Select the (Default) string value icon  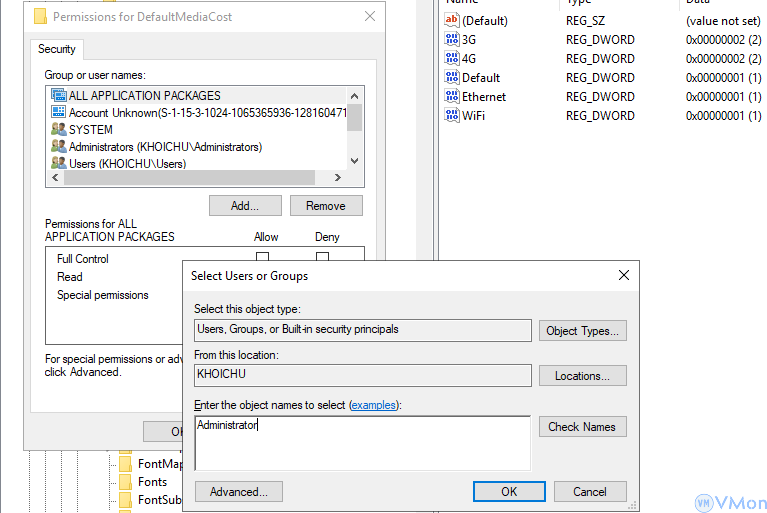(x=451, y=21)
